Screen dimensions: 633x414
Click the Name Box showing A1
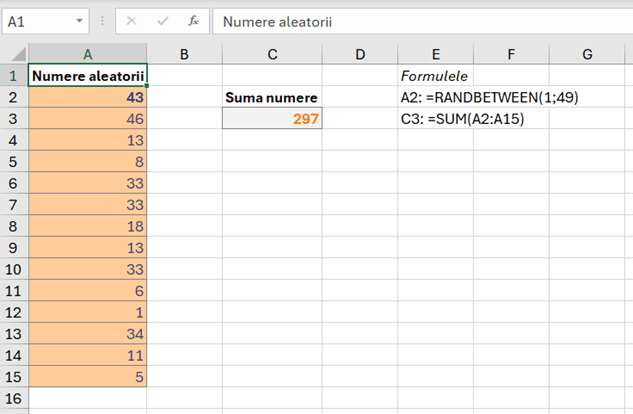tap(38, 20)
